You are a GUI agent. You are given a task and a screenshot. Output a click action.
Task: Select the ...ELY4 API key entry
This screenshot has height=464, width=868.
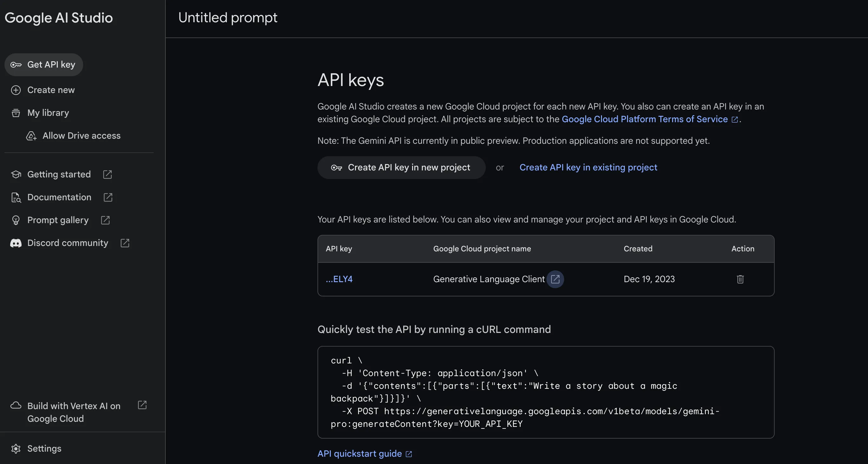pos(339,279)
